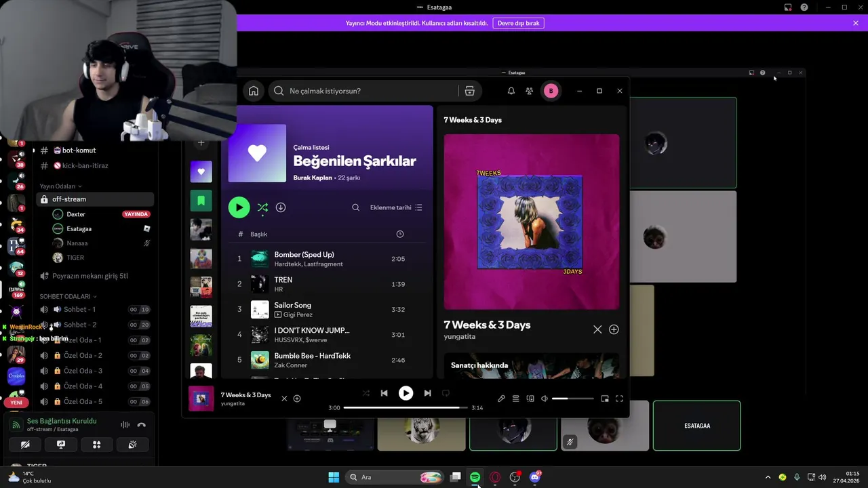Toggle Discord camera button in voice panel

click(25, 445)
